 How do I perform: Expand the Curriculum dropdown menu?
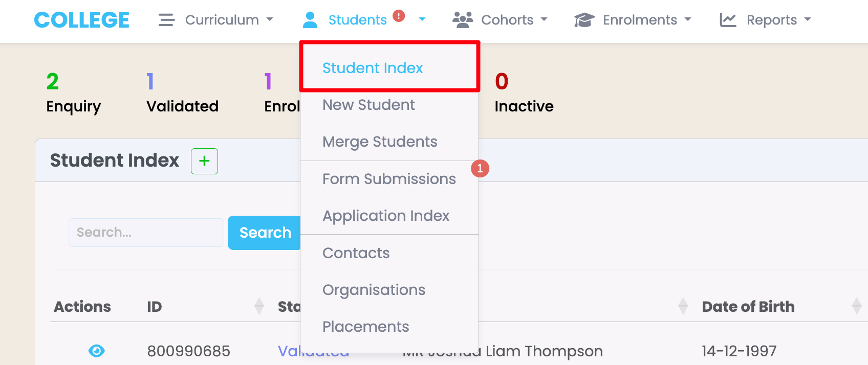(x=222, y=20)
